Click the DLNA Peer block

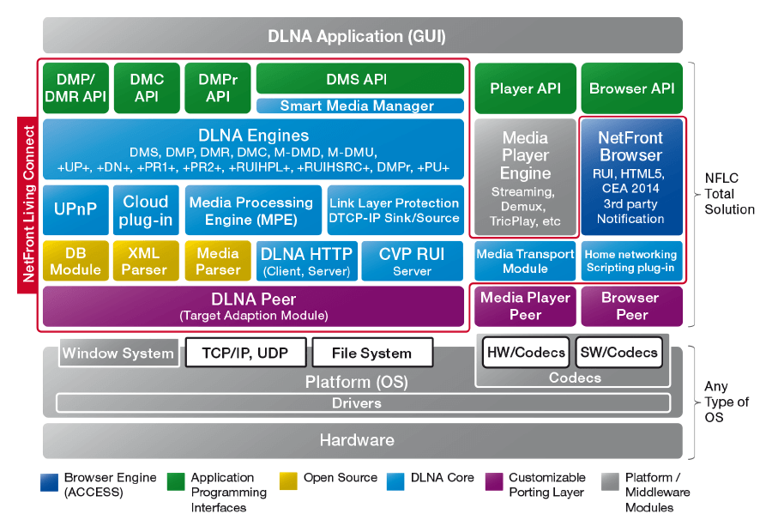(x=253, y=306)
